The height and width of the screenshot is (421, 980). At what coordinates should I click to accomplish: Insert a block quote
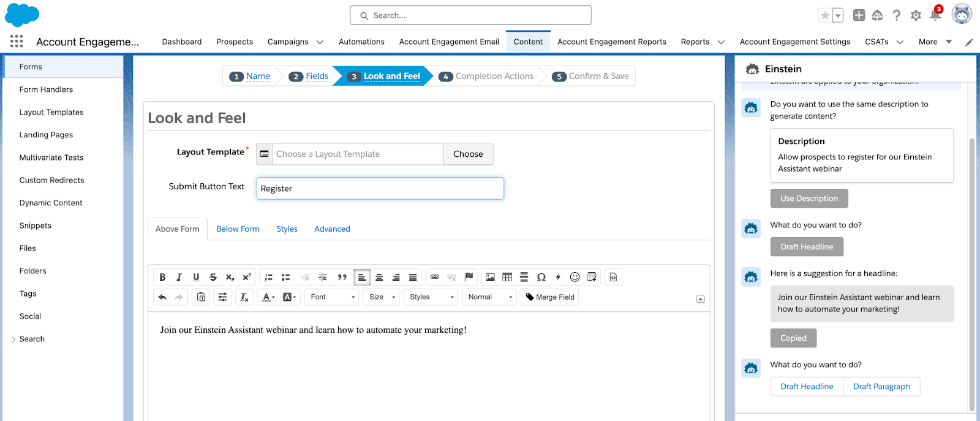[x=342, y=277]
